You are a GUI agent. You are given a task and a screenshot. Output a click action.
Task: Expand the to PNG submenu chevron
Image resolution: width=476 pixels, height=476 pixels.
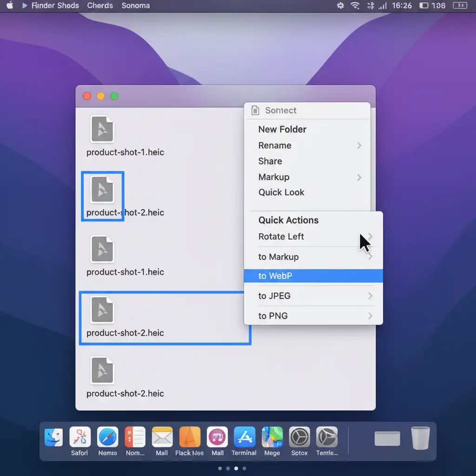(370, 316)
